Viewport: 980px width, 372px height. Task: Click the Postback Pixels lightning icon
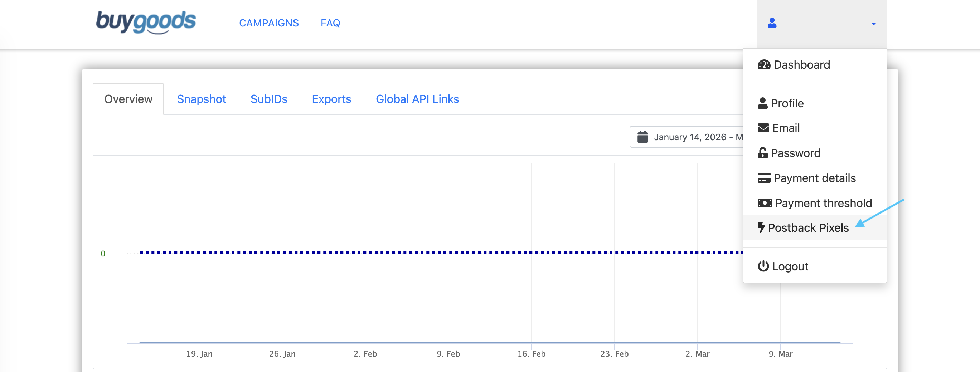(761, 227)
